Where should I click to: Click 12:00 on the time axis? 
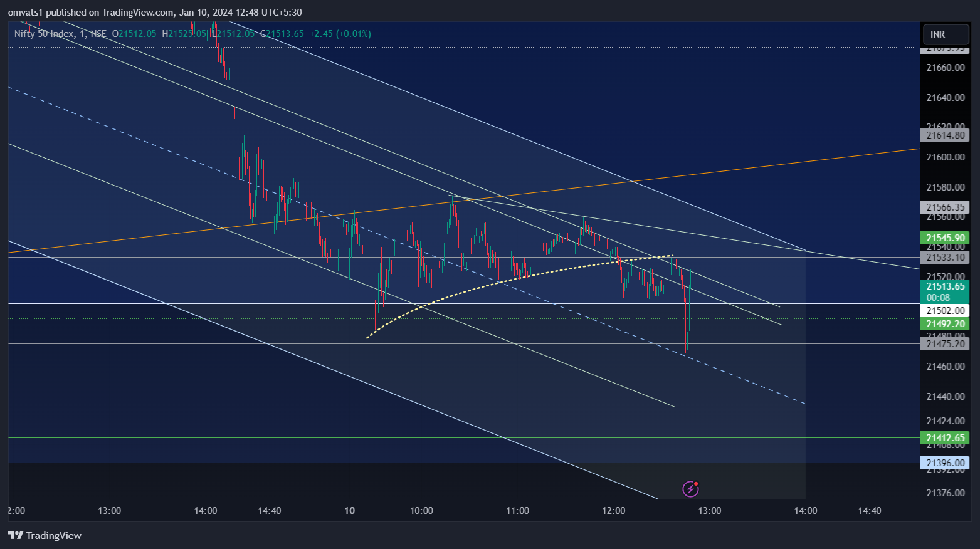coord(613,511)
